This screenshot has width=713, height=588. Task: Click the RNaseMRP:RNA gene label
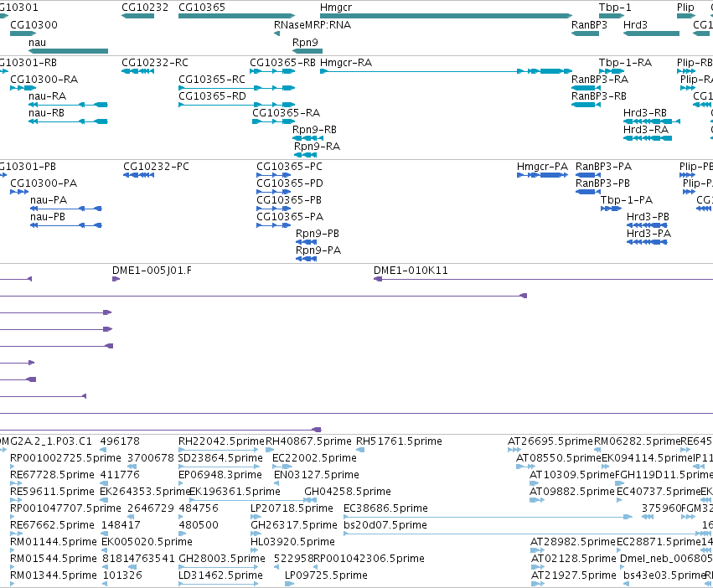coord(313,25)
